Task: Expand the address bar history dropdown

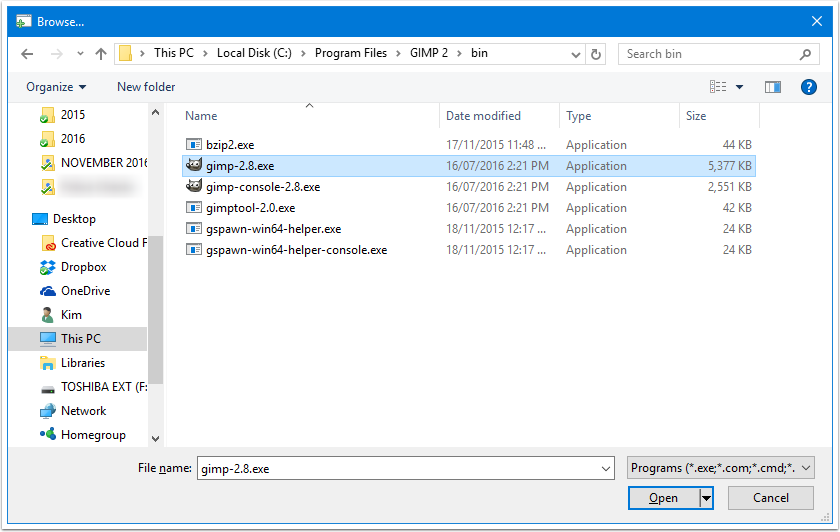Action: 575,54
